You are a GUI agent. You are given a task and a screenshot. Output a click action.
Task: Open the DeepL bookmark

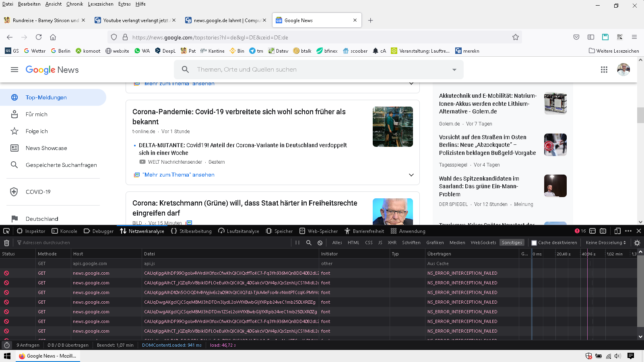coord(165,51)
